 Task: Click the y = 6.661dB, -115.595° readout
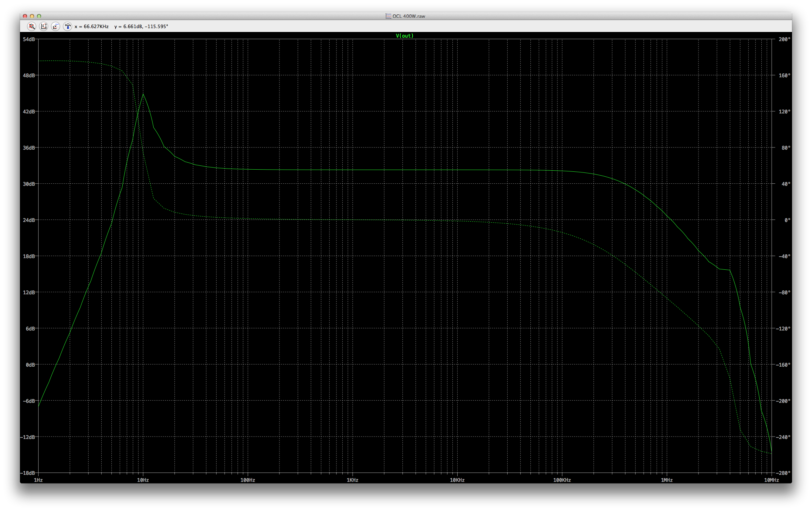pos(141,26)
